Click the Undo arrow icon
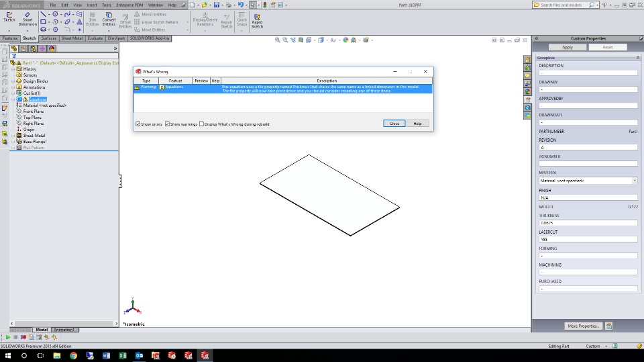The image size is (644, 362). tap(241, 5)
